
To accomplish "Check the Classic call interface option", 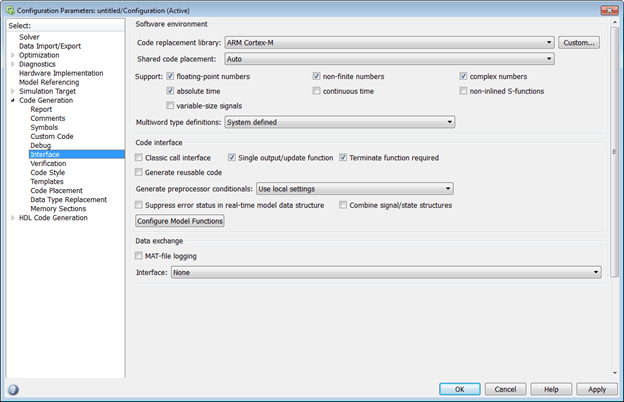I will tap(139, 157).
